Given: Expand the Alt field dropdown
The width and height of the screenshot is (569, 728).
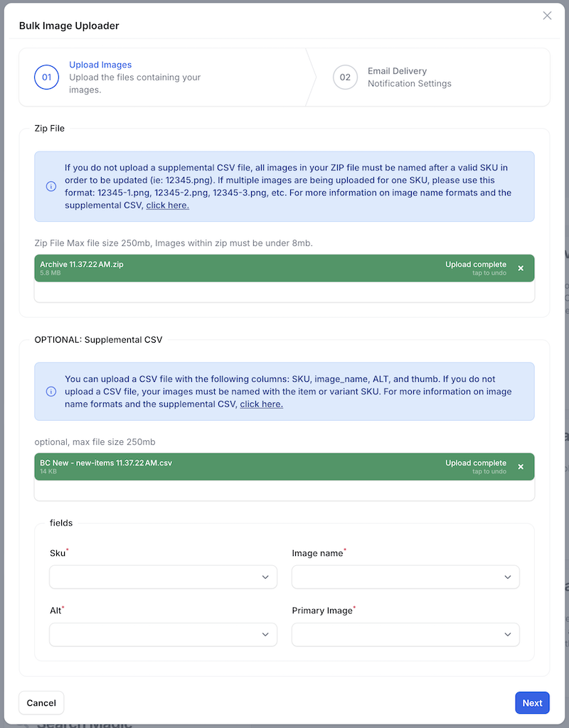Looking at the screenshot, I should coord(163,634).
